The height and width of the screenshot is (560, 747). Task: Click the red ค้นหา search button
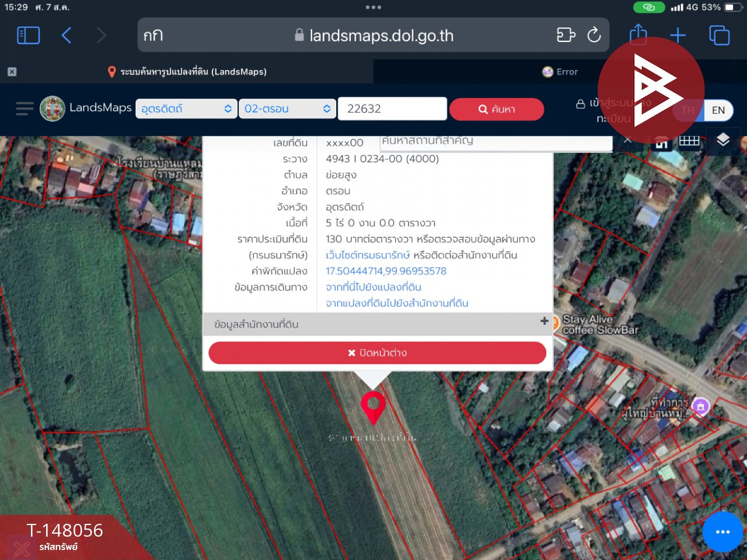click(497, 109)
